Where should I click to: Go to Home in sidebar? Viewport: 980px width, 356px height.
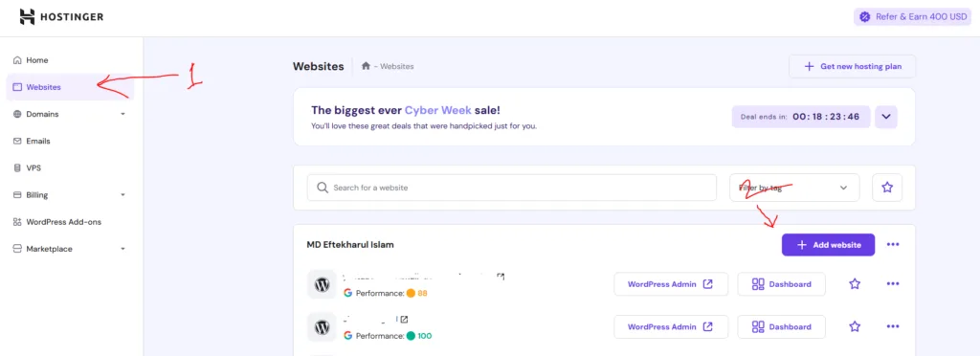[37, 60]
